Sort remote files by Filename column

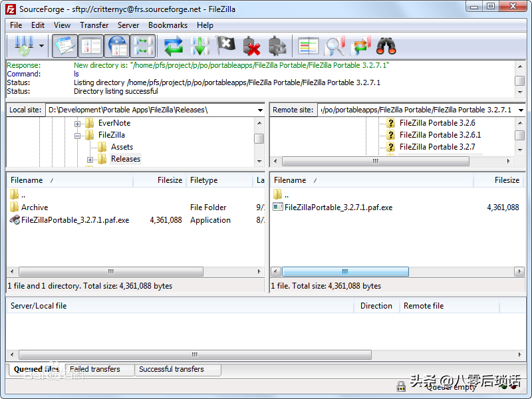(x=372, y=180)
